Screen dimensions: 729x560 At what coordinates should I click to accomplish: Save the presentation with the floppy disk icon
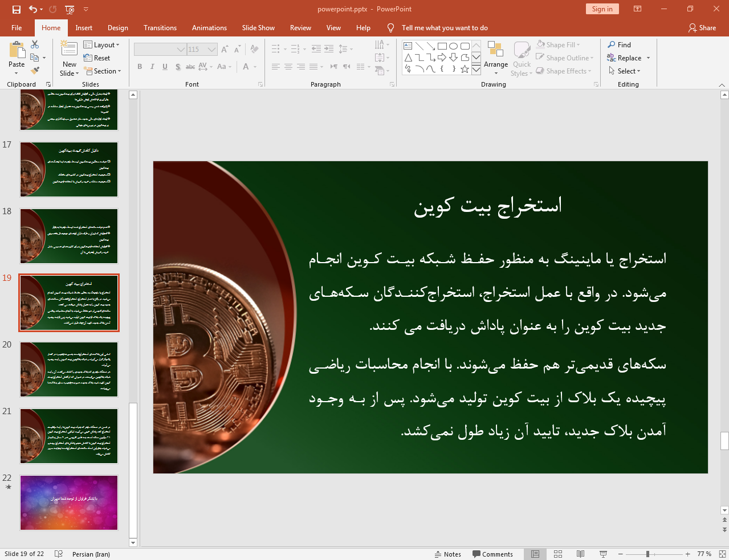coord(16,9)
